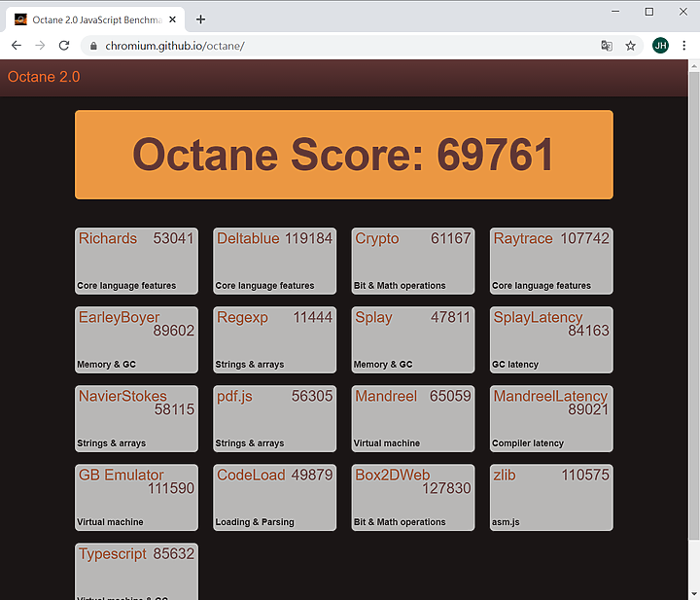Click the page vertical scrollbar thumb
Viewport: 700px width, 600px height.
tap(694, 305)
